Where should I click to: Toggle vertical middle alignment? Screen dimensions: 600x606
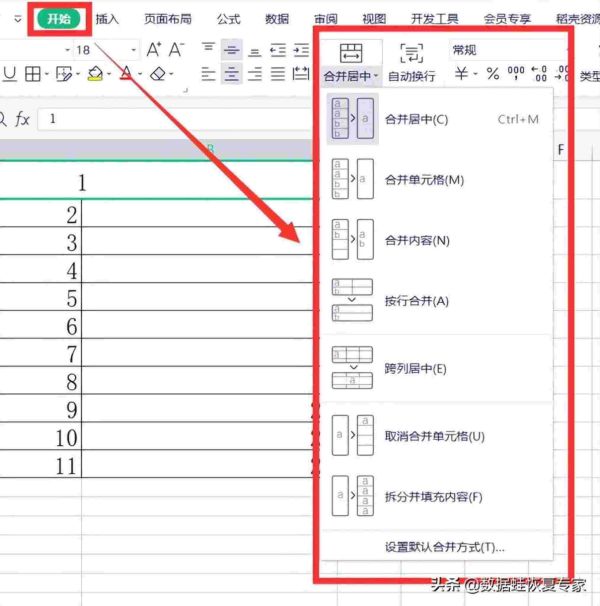point(232,49)
